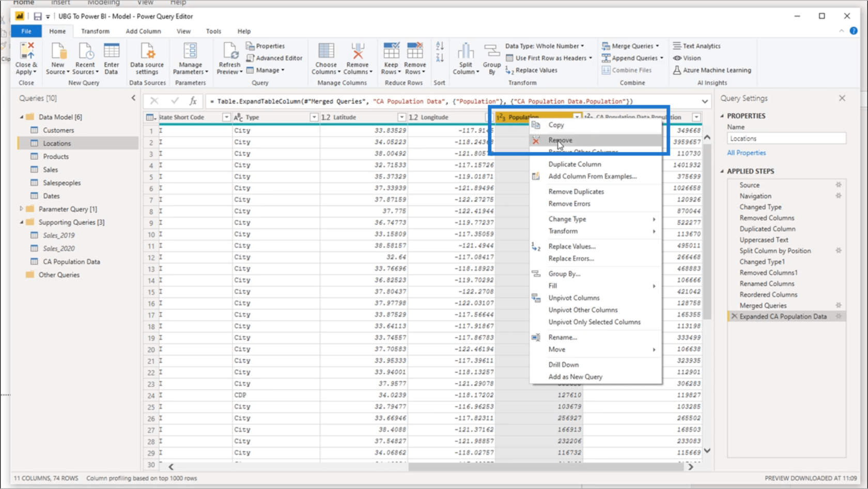Click the Manage Parameters icon
Viewport: 868px width, 489px height.
coord(190,51)
